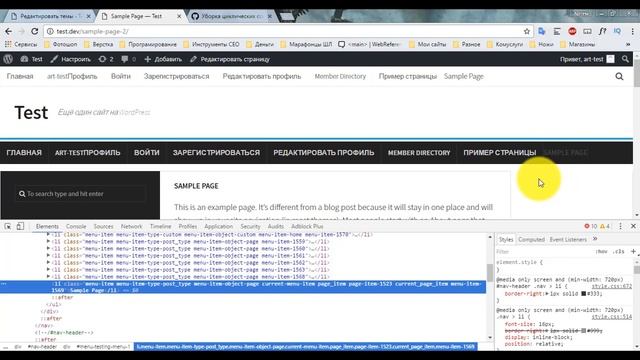
Task: Click admin bar search magnifier
Action: 625,59
